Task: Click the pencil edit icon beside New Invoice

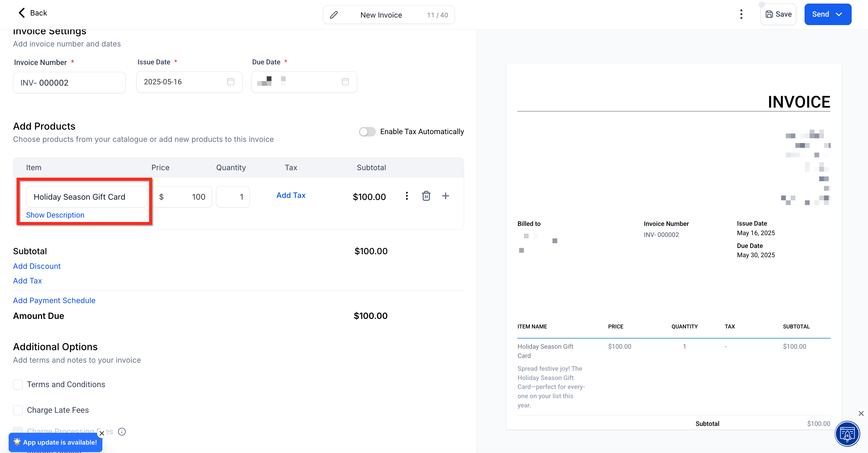Action: (x=334, y=15)
